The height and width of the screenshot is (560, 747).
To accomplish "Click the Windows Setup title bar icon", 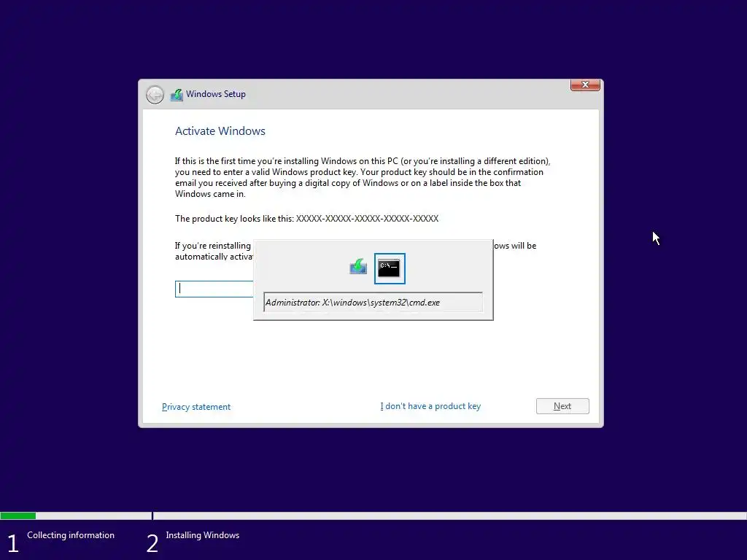I will pyautogui.click(x=177, y=95).
